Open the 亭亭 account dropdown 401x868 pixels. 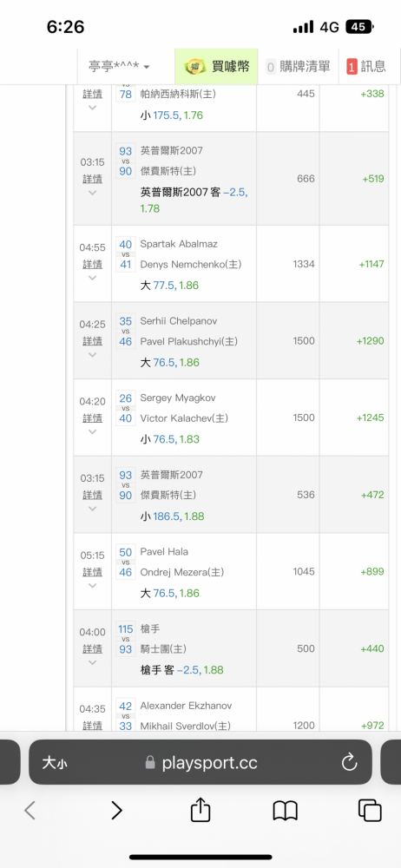click(119, 67)
